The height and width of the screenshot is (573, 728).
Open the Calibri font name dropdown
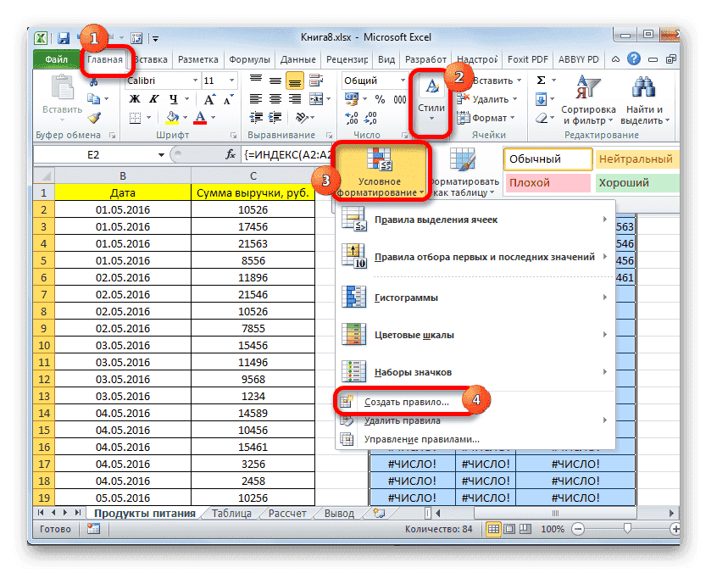click(x=161, y=80)
